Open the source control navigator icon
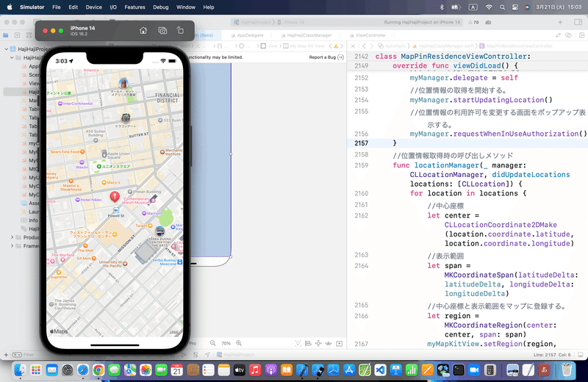The image size is (588, 382). coord(17,35)
